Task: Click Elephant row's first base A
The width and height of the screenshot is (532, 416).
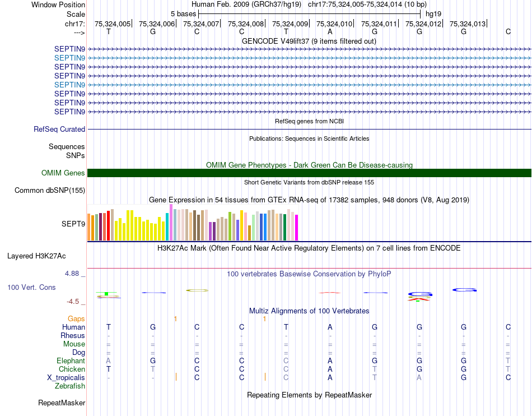Action: (108, 360)
